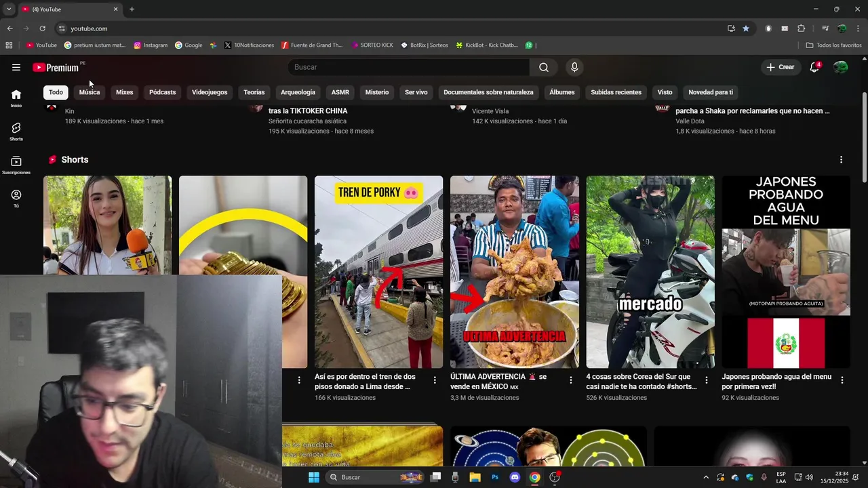Screen dimensions: 868x488
Task: Open options for Japones probando agua short
Action: point(842,380)
